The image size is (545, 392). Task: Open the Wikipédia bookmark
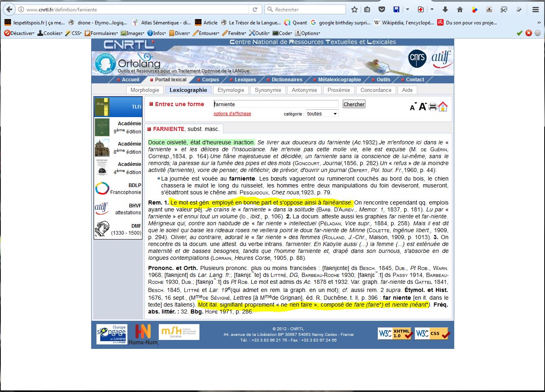click(404, 23)
